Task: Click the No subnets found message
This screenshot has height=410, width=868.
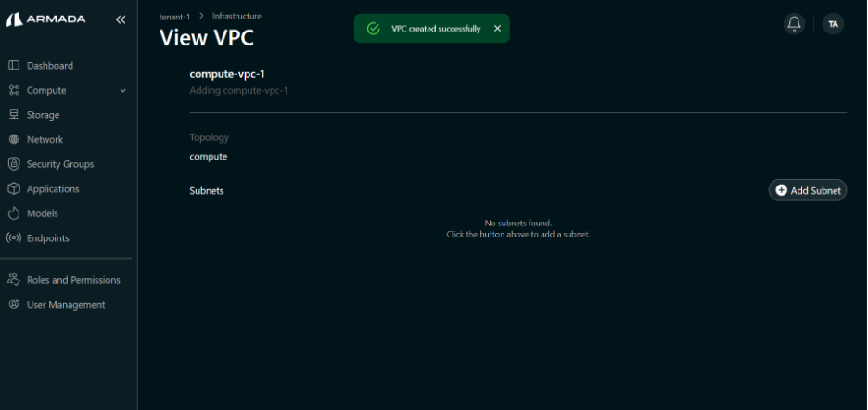Action: pyautogui.click(x=518, y=224)
